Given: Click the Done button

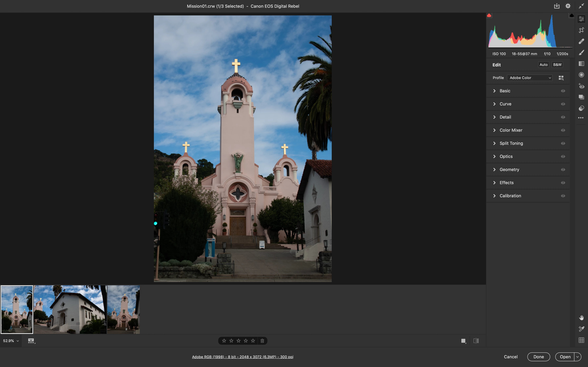Looking at the screenshot, I should 538,357.
